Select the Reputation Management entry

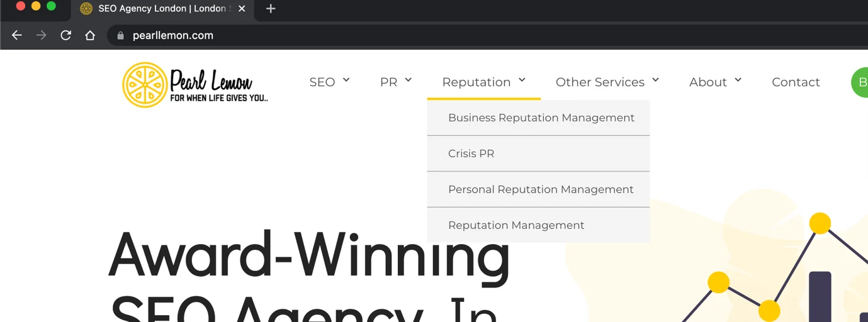click(x=538, y=225)
